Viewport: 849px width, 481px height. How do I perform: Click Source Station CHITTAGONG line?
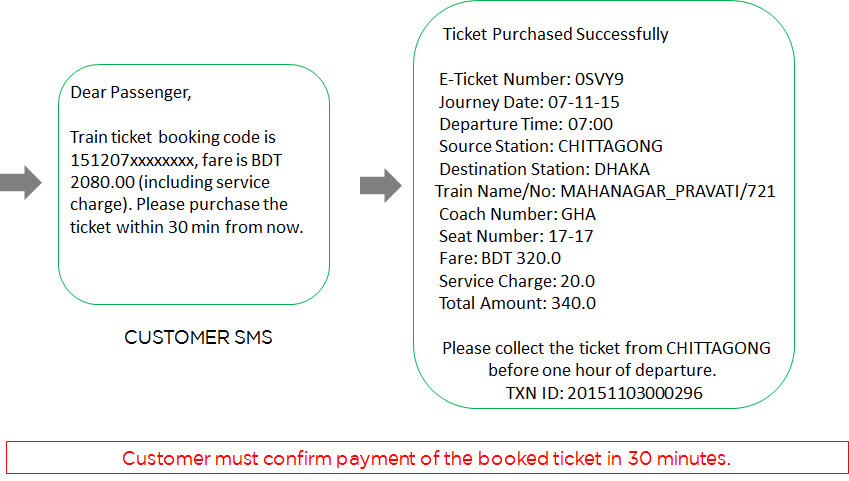[551, 146]
